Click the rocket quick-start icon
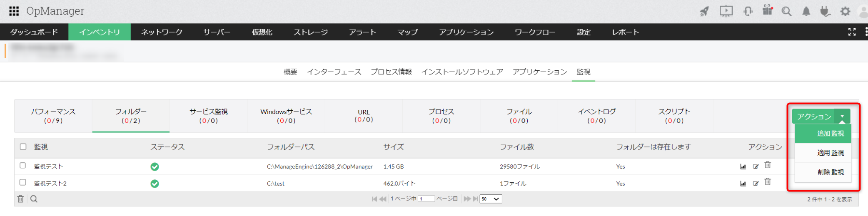Screen dimensions: 868x216 [704, 11]
